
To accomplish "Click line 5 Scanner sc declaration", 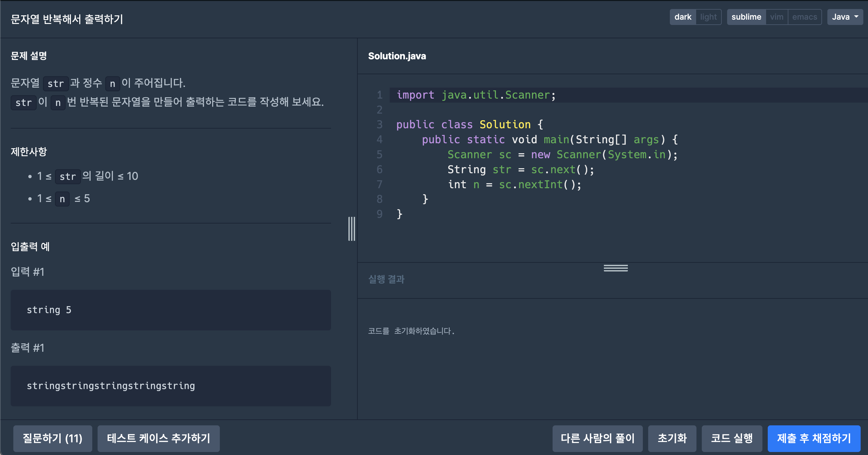I will pyautogui.click(x=562, y=154).
